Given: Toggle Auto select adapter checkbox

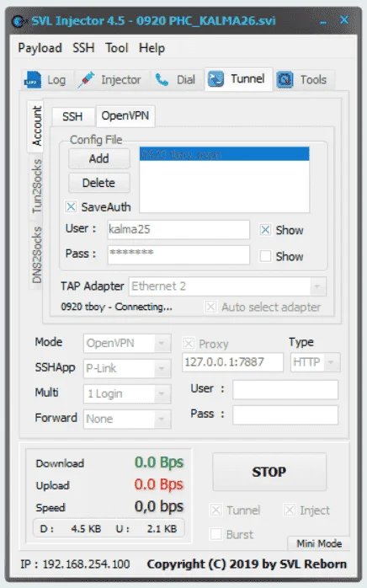Looking at the screenshot, I should point(210,307).
